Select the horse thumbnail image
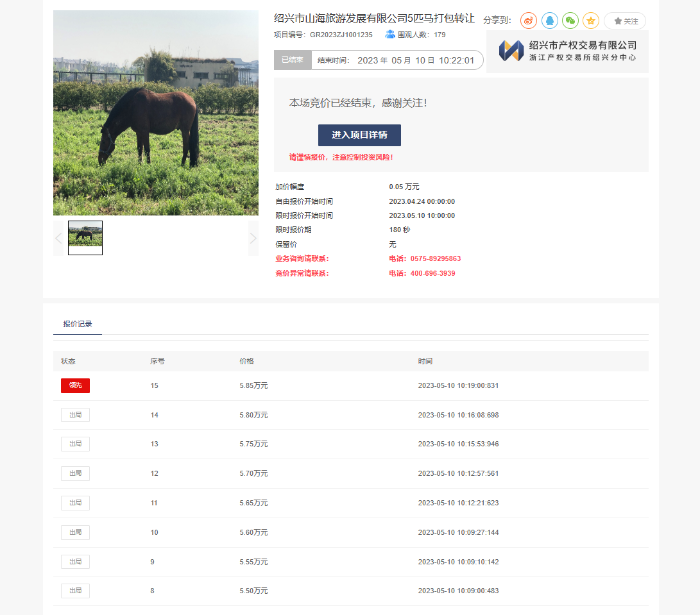This screenshot has height=615, width=700. (85, 238)
